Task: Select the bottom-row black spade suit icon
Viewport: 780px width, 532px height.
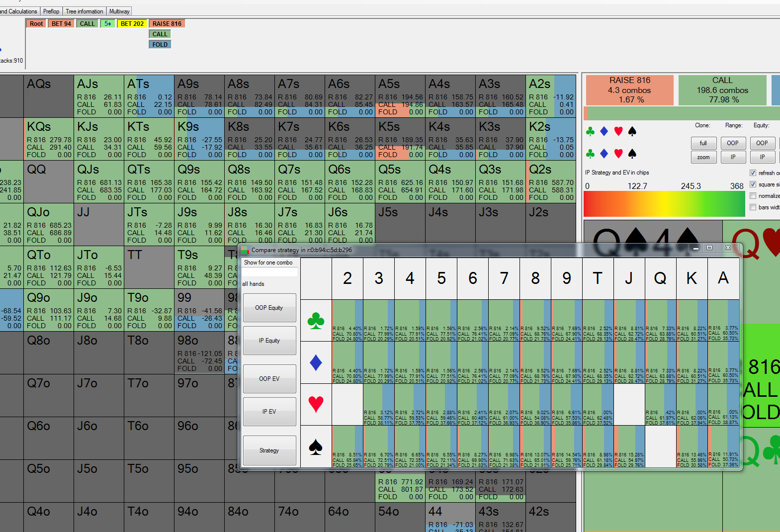Action: (x=632, y=154)
